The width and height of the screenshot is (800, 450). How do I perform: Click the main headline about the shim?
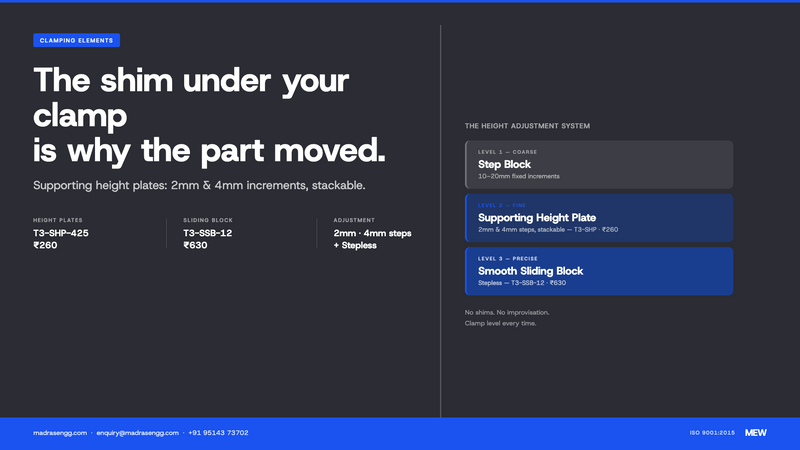coord(209,116)
